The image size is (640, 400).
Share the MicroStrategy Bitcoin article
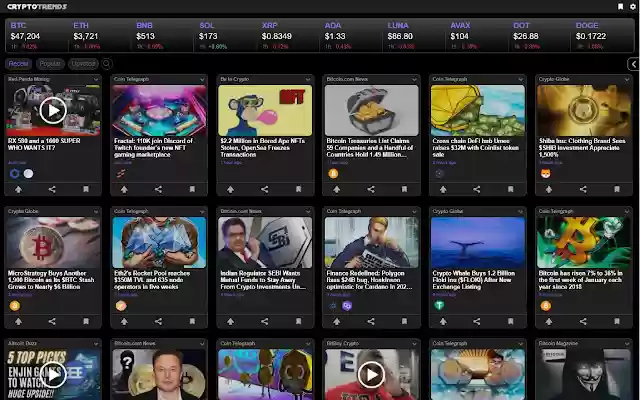pyautogui.click(x=52, y=322)
